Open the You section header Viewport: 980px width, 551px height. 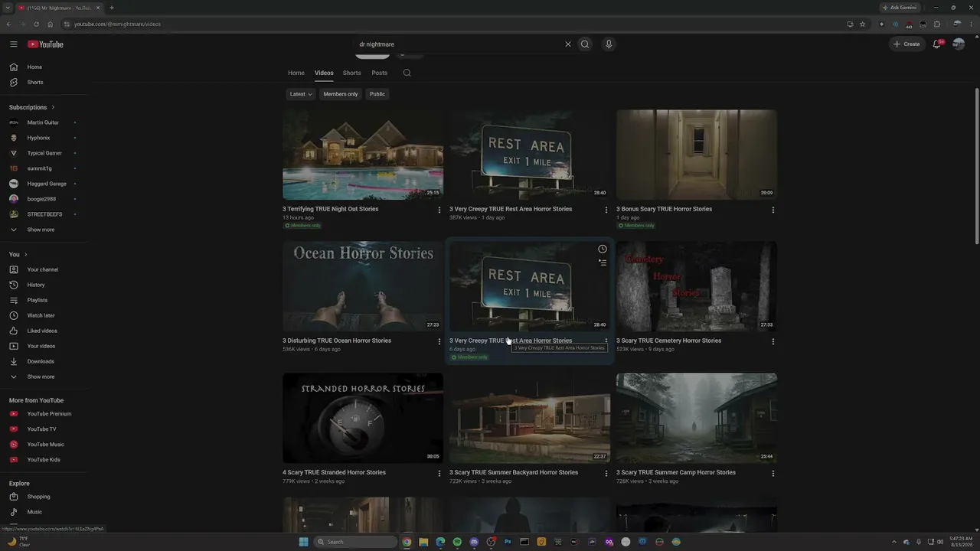pos(18,254)
